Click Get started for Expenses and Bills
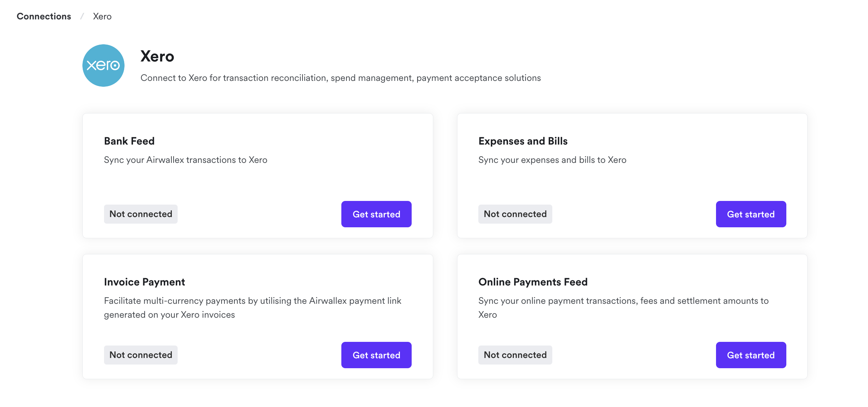Screen dimensions: 868x407 [750, 214]
